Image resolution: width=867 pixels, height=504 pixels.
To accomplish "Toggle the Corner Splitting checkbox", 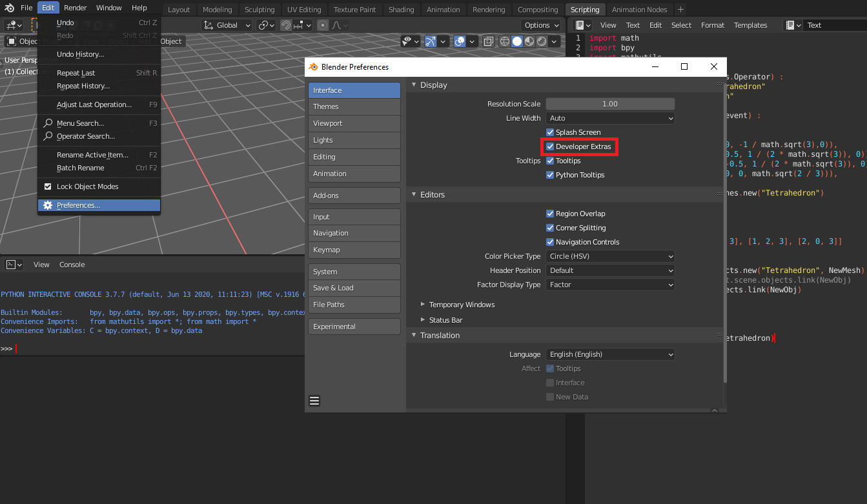I will click(550, 228).
